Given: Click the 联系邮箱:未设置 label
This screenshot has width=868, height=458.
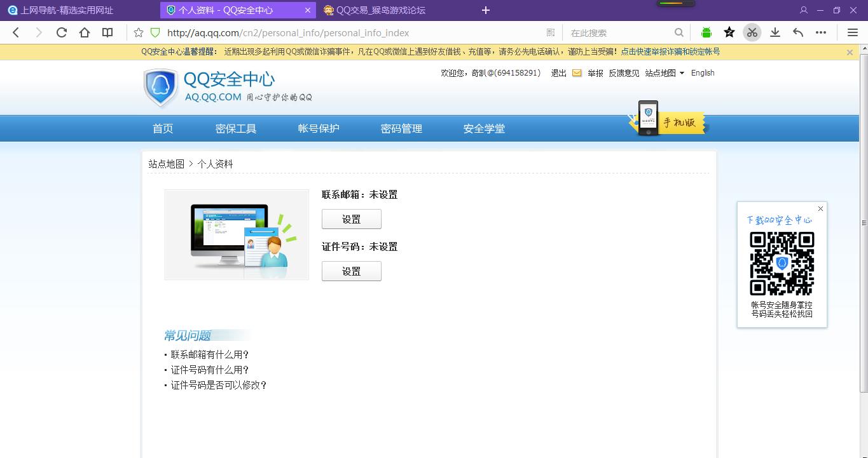Looking at the screenshot, I should pos(360,195).
